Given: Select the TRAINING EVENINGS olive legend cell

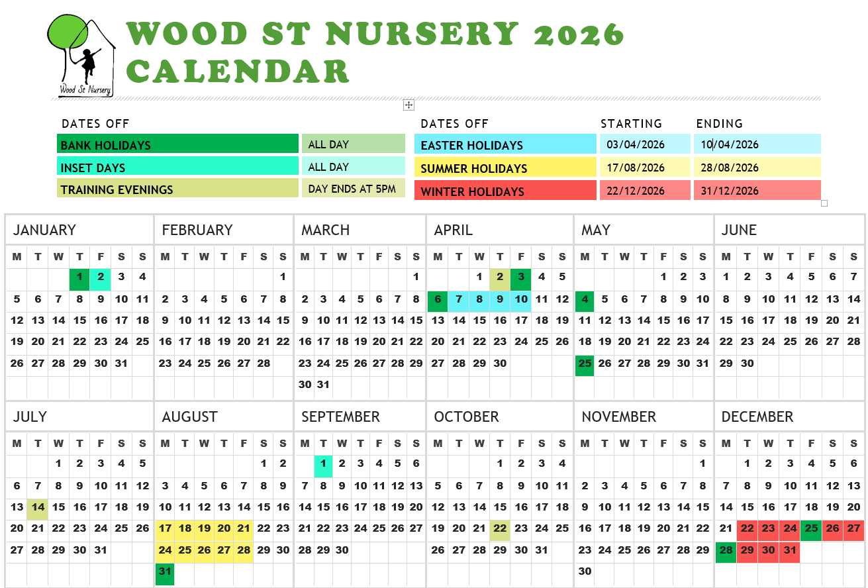Looking at the screenshot, I should [177, 188].
